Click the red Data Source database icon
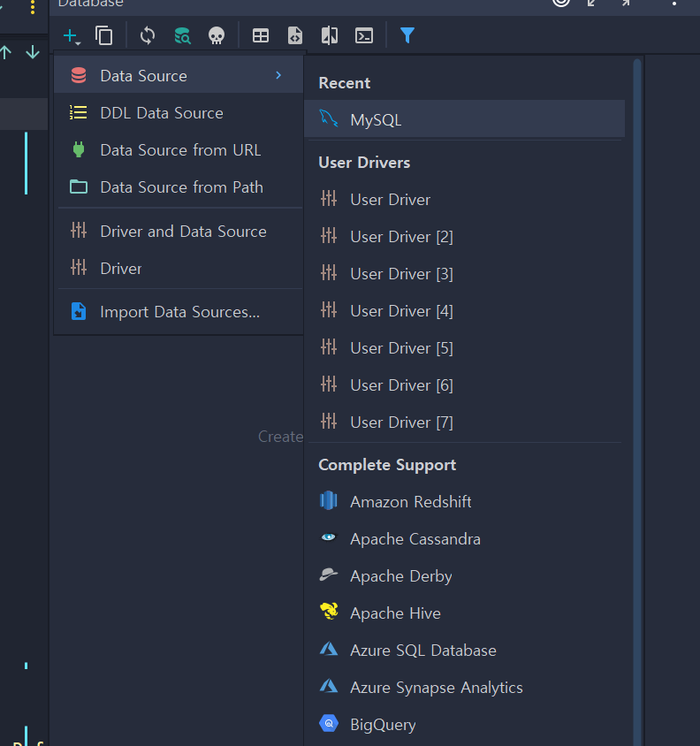Viewport: 700px width, 746px height. click(x=79, y=75)
